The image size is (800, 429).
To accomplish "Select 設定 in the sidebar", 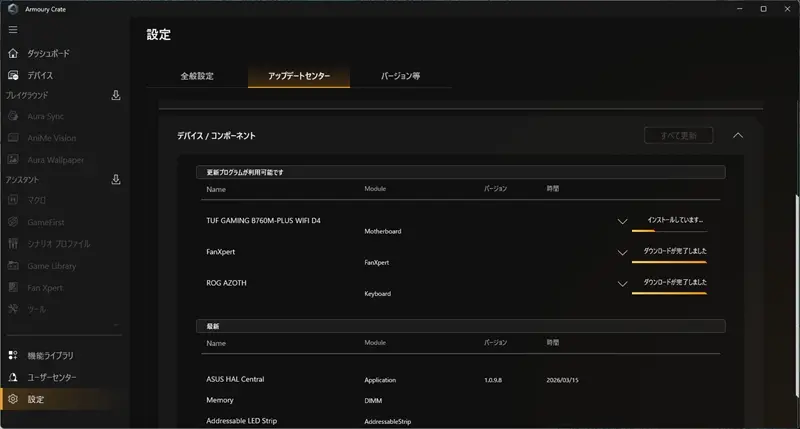I will [x=36, y=400].
